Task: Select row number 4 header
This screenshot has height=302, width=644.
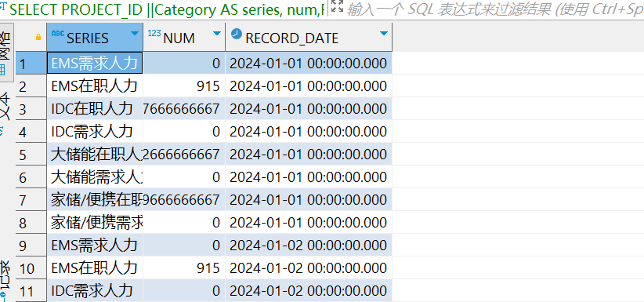Action: [31, 131]
